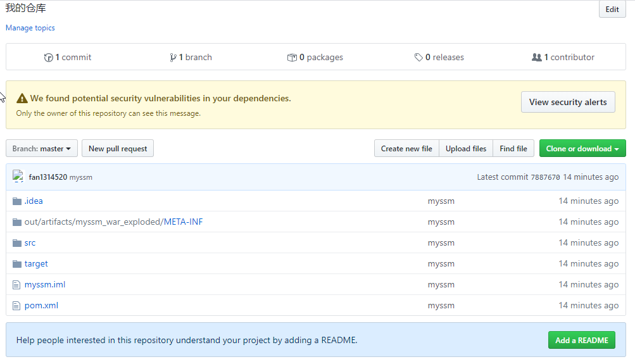Image resolution: width=635 pixels, height=364 pixels.
Task: Click the pom.xml file icon
Action: (16, 306)
